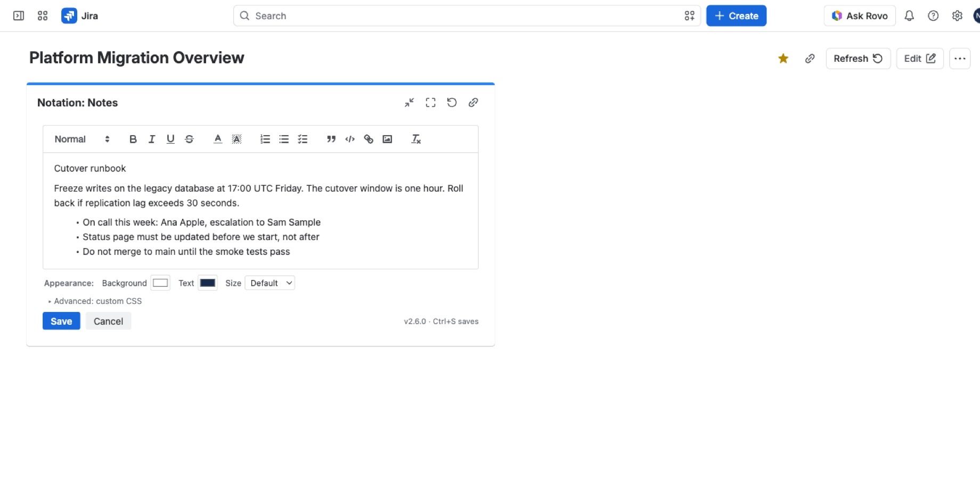Insert a checklist
980x479 pixels.
(303, 139)
